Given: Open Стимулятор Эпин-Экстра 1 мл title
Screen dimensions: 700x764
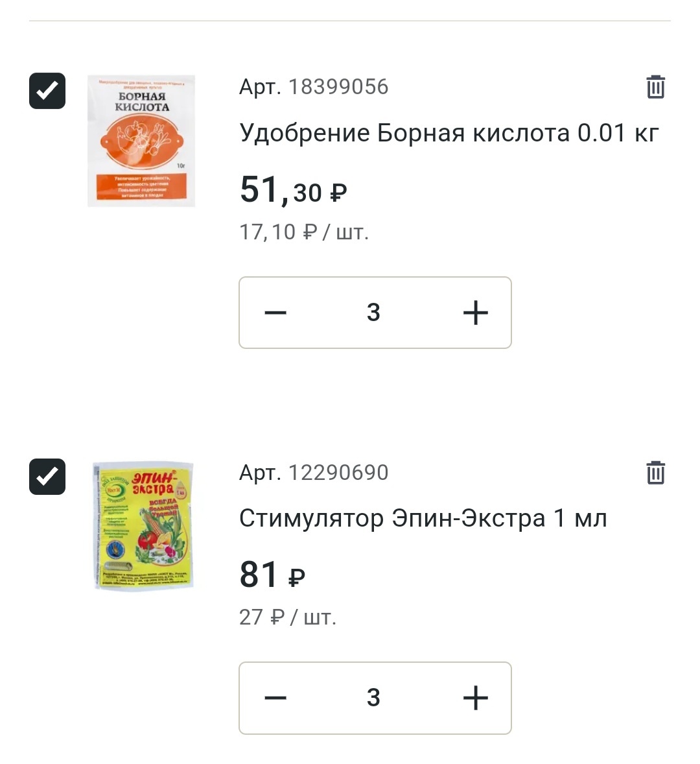Looking at the screenshot, I should [423, 519].
